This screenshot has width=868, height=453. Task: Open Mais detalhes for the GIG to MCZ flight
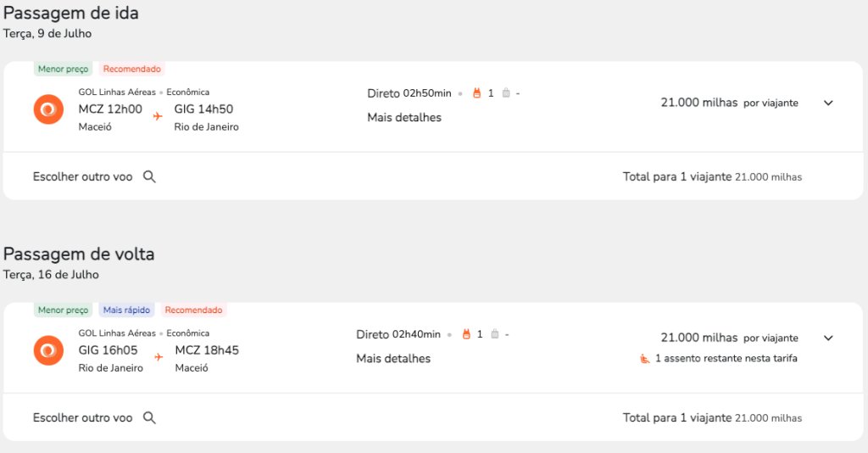point(393,358)
